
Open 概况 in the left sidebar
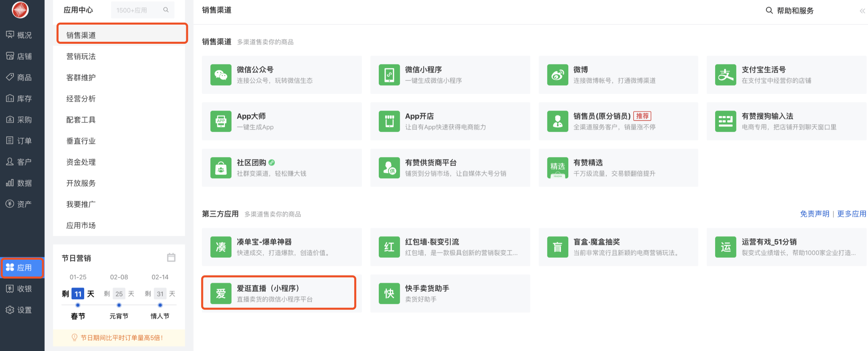(19, 35)
